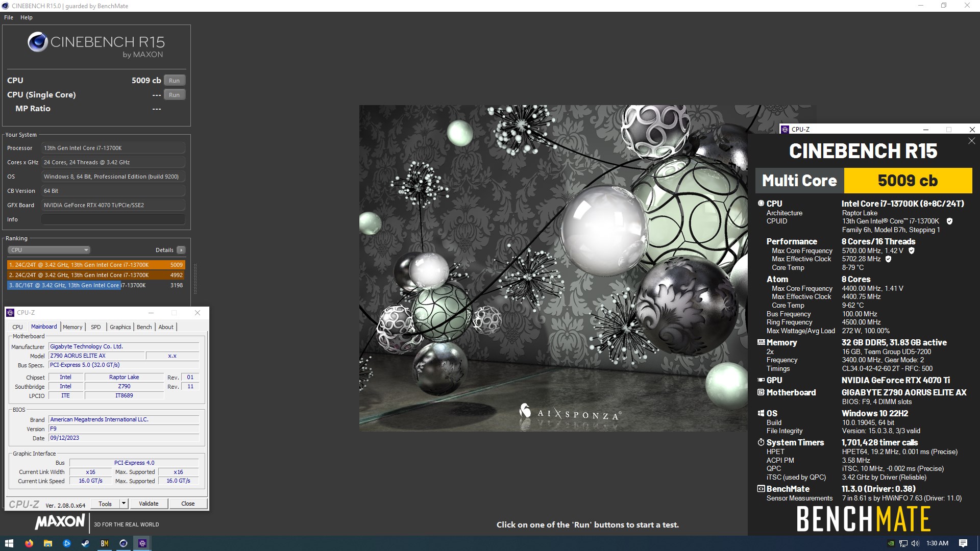Click the ranking panel vertical scrollbar
The height and width of the screenshot is (551, 980).
[x=195, y=278]
